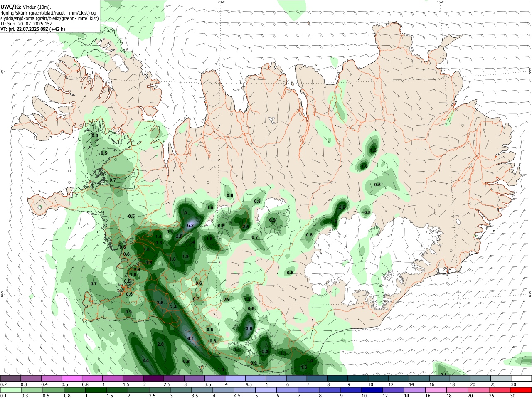Pick the magenta swatch between 0.5 and 0.8, top legend

pyautogui.click(x=71, y=378)
